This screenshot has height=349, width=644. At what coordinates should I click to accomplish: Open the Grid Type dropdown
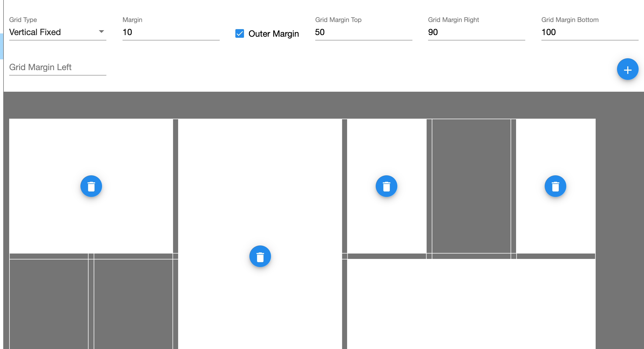pos(54,32)
